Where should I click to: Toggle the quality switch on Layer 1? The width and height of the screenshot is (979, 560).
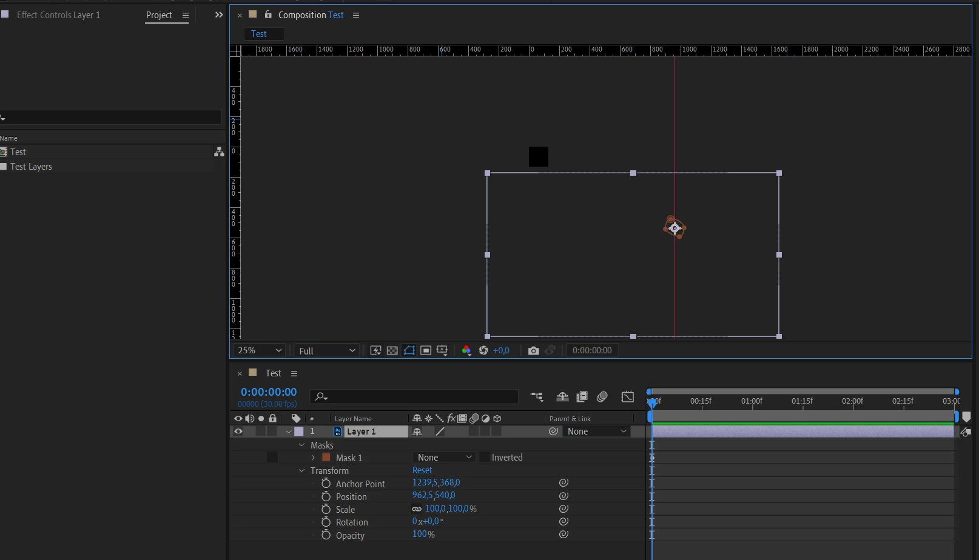click(440, 432)
